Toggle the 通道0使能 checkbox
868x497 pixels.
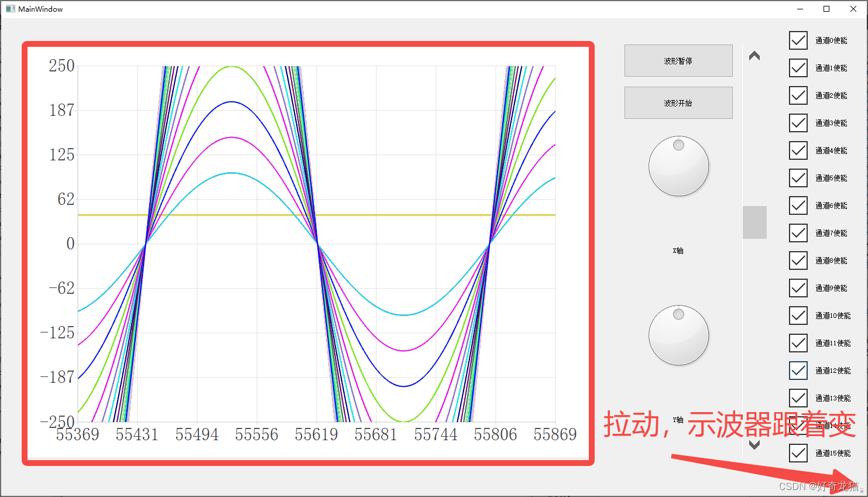tap(798, 40)
